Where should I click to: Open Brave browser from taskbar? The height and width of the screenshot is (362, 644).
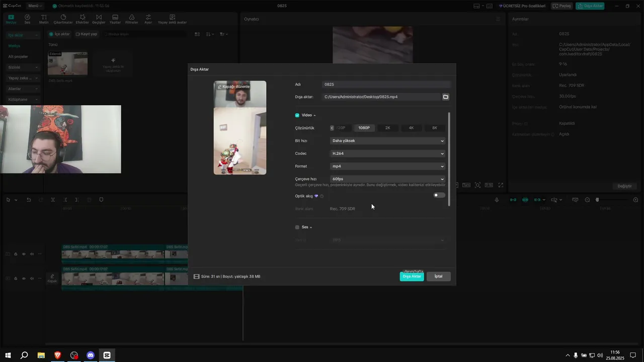57,355
